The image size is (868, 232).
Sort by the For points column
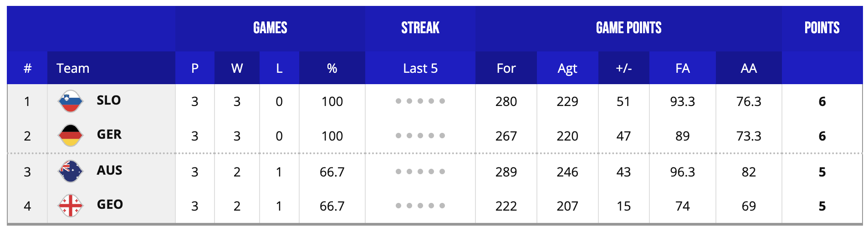(x=506, y=68)
